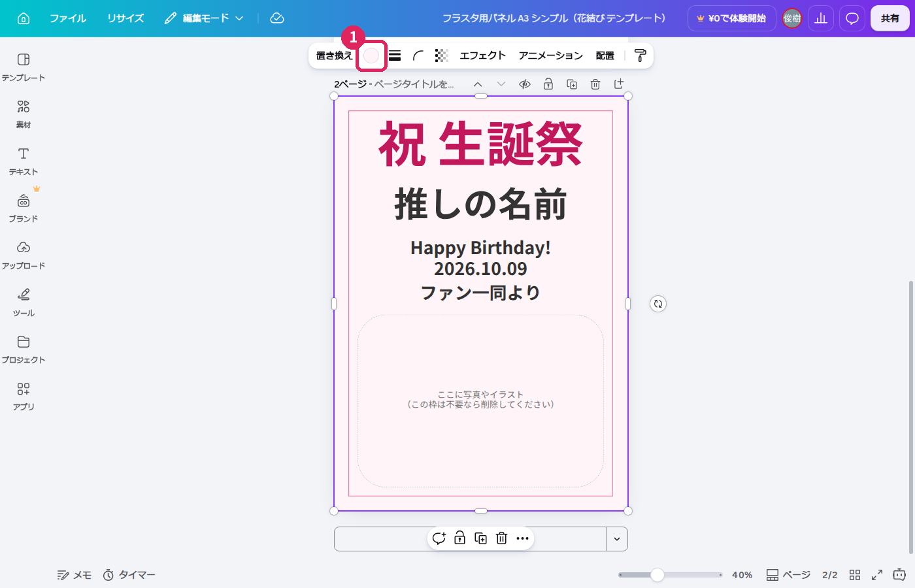Select the 2026.10.09 date text
Image resolution: width=915 pixels, height=588 pixels.
(480, 269)
